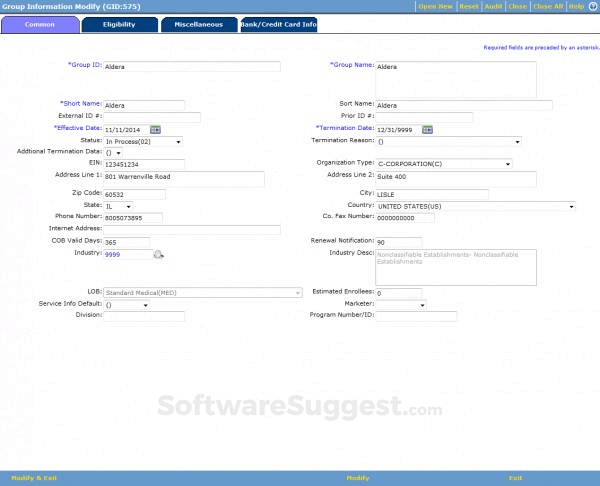Click the Prior ID # field
The width and height of the screenshot is (600, 486).
424,117
